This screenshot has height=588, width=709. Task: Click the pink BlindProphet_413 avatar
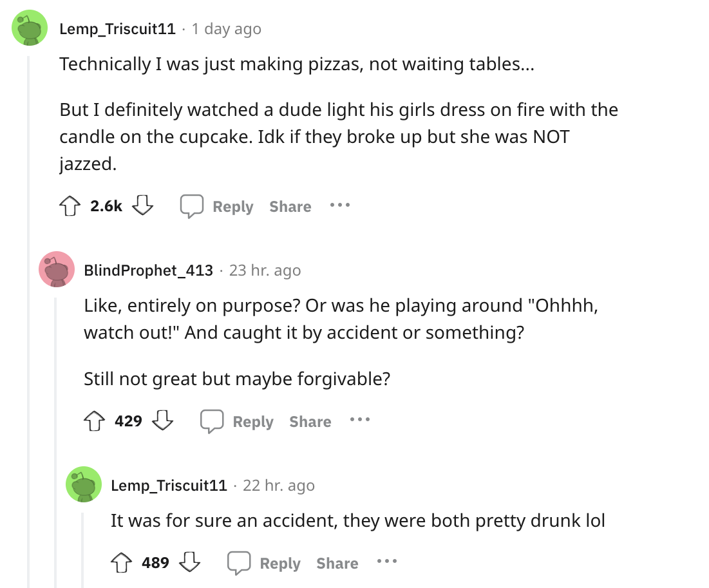[x=57, y=269]
